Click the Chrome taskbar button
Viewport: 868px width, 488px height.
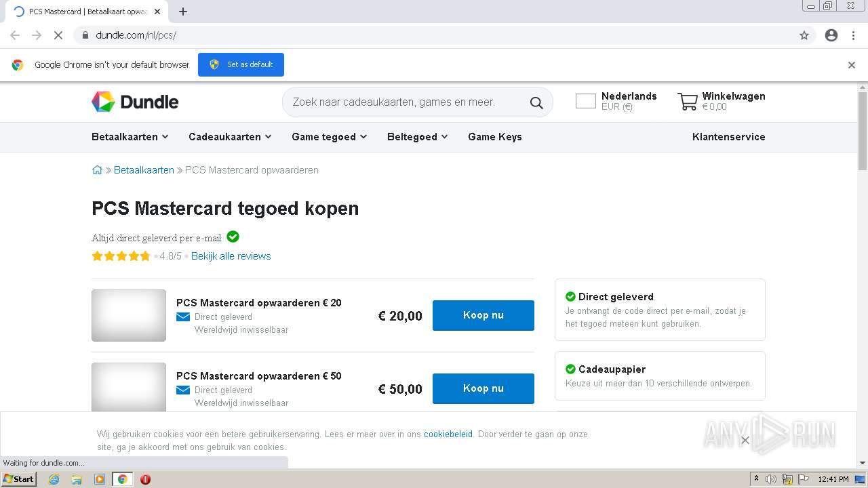tap(122, 479)
